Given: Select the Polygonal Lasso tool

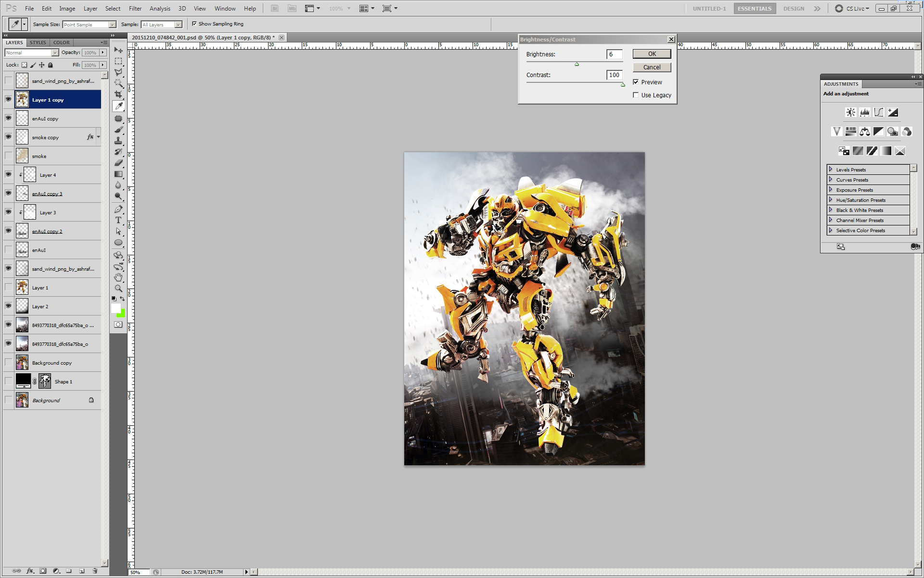Looking at the screenshot, I should point(118,72).
